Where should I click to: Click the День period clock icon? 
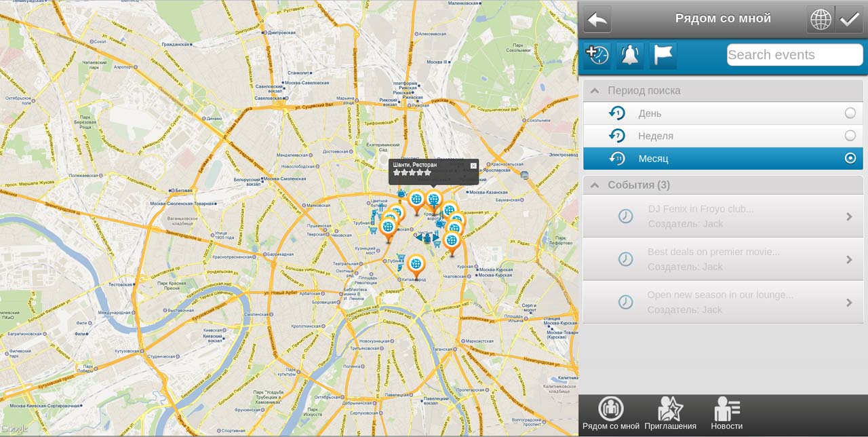pos(617,113)
